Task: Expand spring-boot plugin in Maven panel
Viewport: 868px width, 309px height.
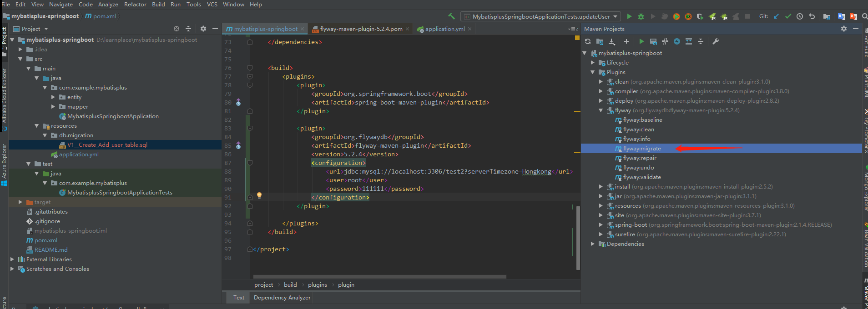Action: (601, 224)
